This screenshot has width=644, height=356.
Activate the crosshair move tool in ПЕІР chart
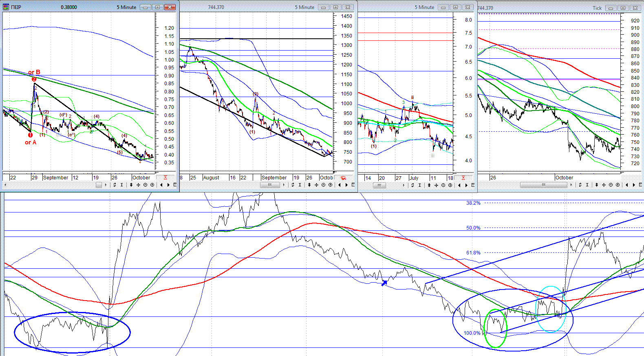[x=138, y=185]
